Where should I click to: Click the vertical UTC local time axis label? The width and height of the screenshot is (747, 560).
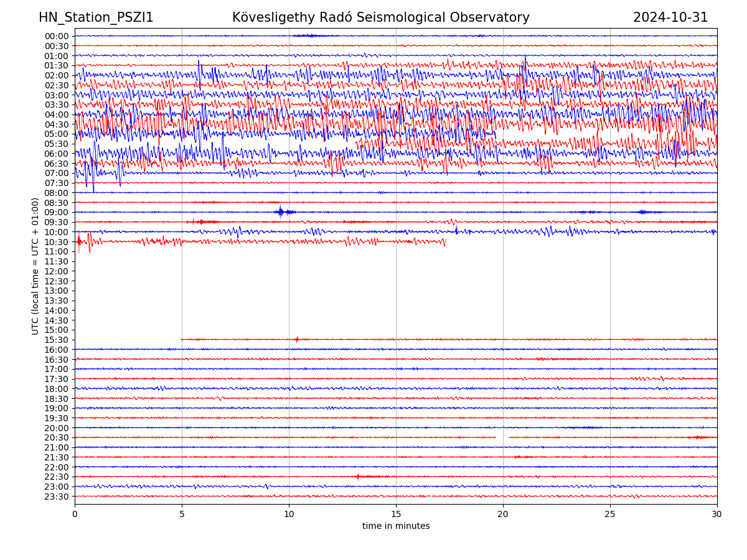[x=35, y=266]
